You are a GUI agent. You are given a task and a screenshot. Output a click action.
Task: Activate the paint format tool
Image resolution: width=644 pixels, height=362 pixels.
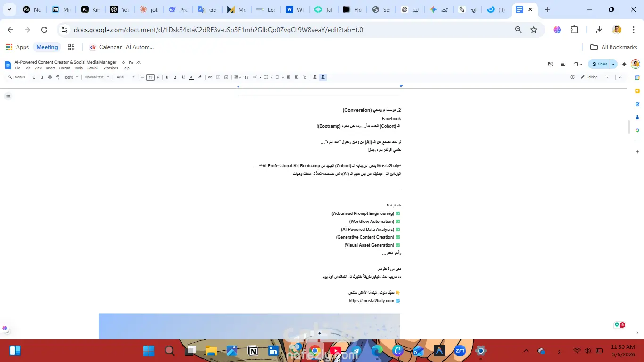click(58, 77)
